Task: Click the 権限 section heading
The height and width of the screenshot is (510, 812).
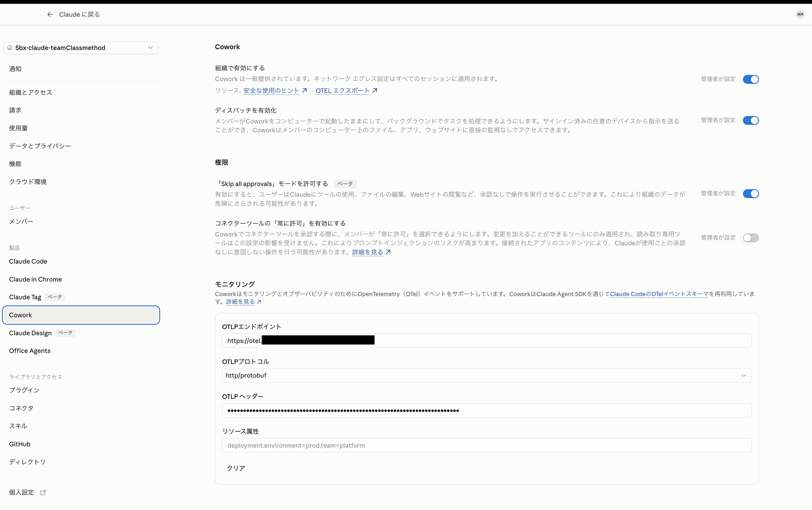Action: (222, 163)
